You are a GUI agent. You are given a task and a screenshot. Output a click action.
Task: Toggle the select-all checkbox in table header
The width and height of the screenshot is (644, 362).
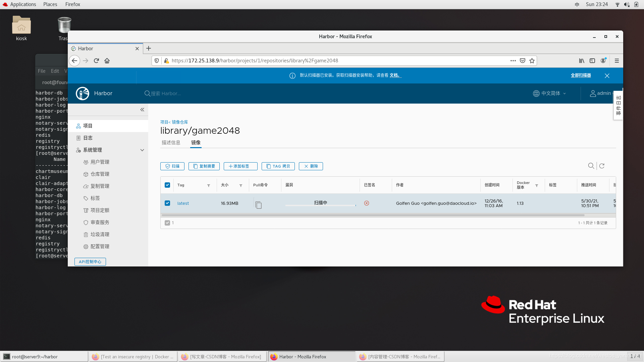click(167, 185)
